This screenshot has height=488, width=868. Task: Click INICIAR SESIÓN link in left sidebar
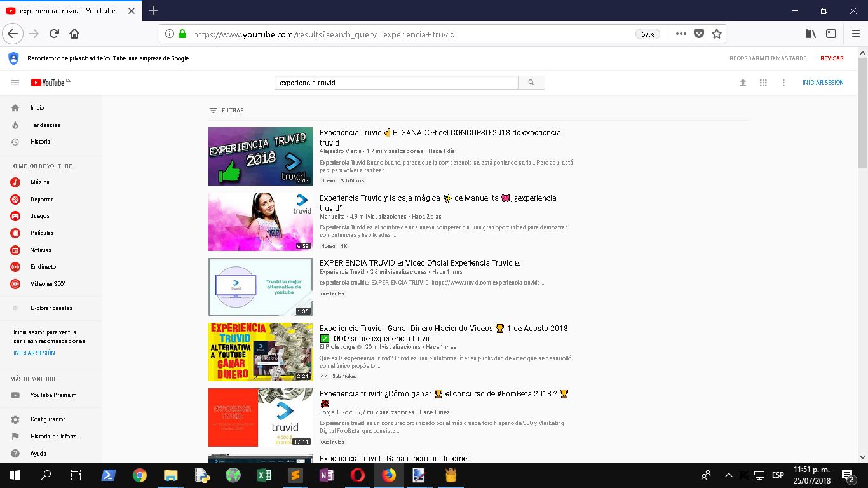pos(34,353)
